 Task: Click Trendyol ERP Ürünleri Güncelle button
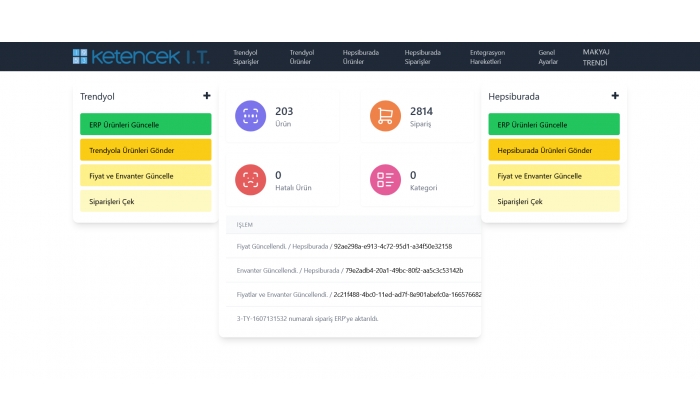[146, 124]
